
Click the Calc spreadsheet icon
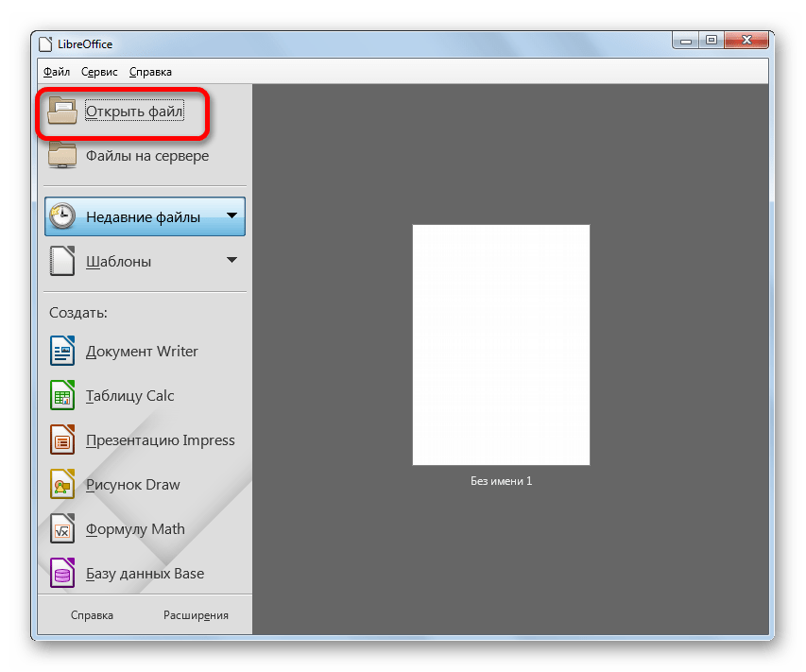pyautogui.click(x=62, y=396)
